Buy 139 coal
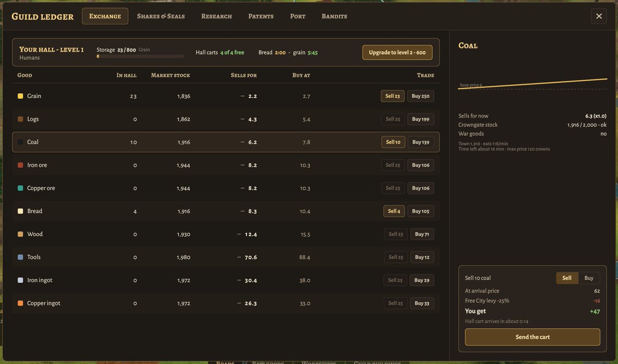Screen dimensions: 618x364 [421, 142]
